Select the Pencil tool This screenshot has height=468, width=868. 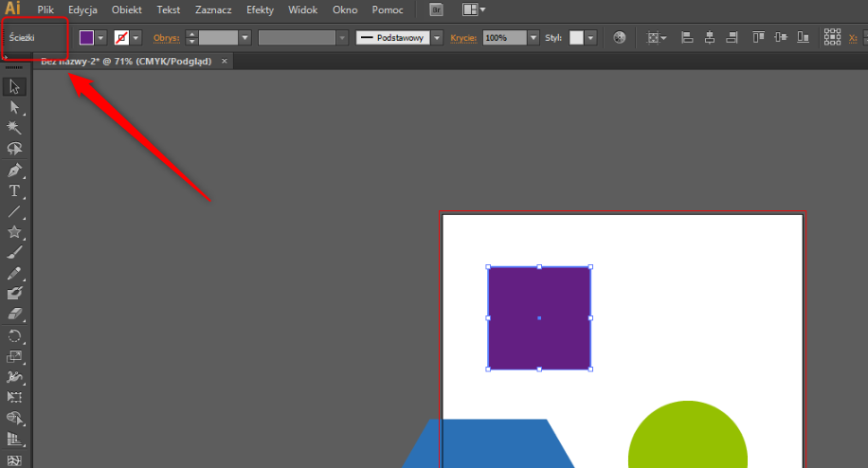[x=14, y=273]
